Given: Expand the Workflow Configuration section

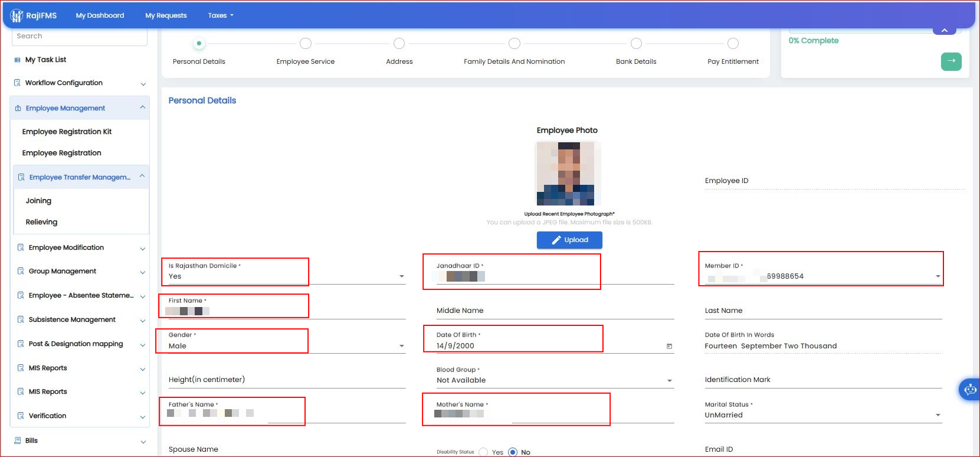Looking at the screenshot, I should (x=143, y=84).
